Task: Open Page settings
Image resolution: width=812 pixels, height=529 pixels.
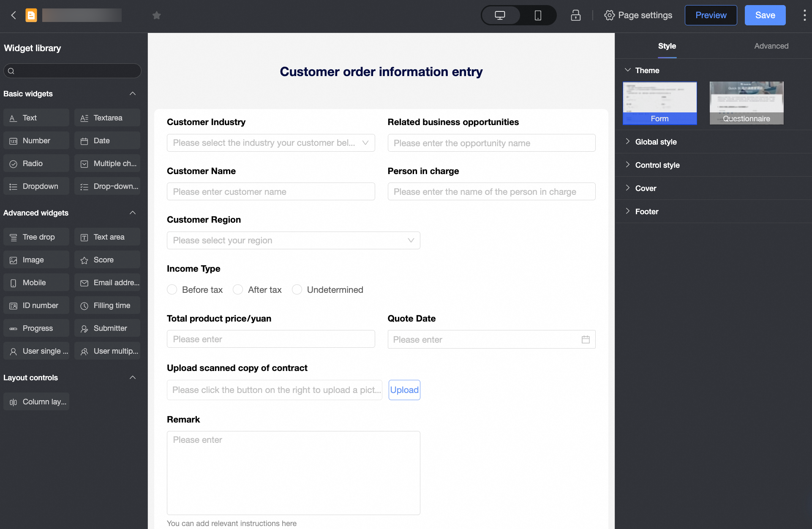Action: 638,15
